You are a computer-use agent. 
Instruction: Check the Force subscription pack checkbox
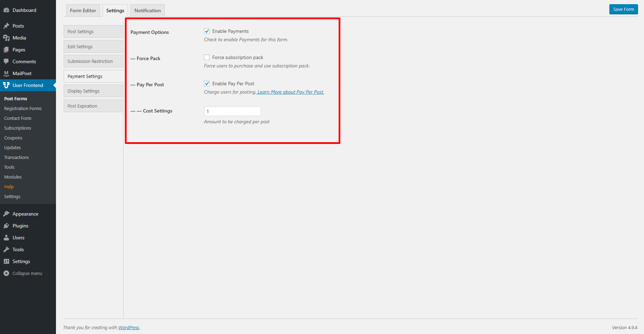pos(207,57)
